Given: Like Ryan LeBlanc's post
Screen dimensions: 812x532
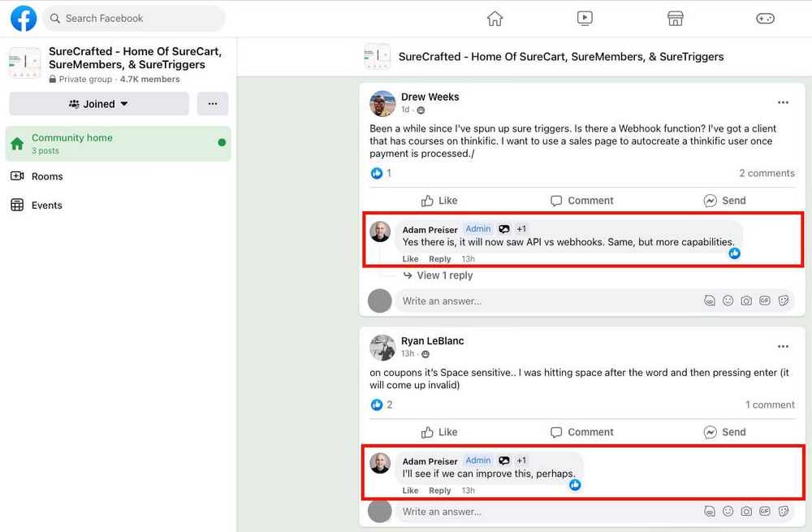Looking at the screenshot, I should point(439,432).
